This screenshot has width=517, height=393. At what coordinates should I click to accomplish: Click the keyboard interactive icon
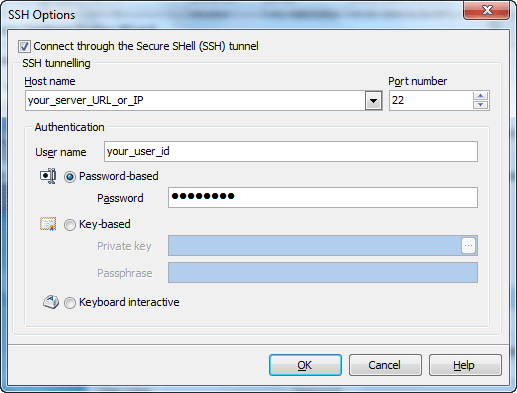[x=51, y=302]
